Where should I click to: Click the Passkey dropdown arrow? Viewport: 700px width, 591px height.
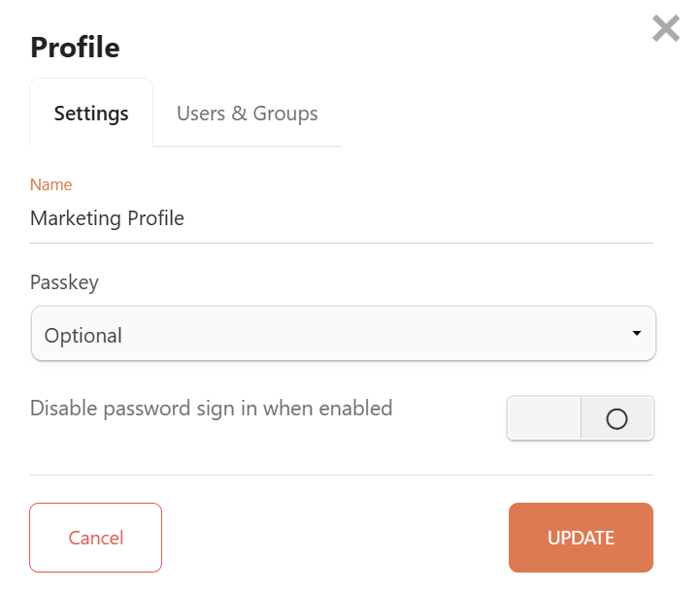(x=636, y=334)
